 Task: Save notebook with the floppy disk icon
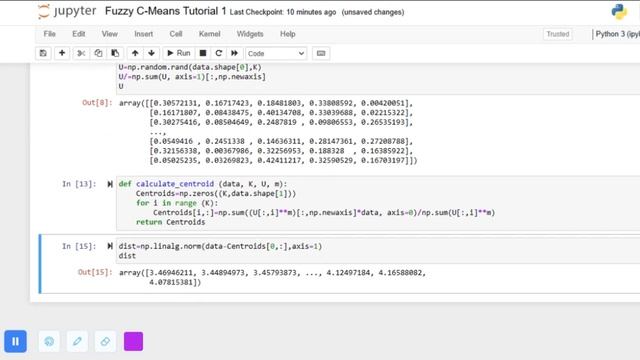point(43,53)
